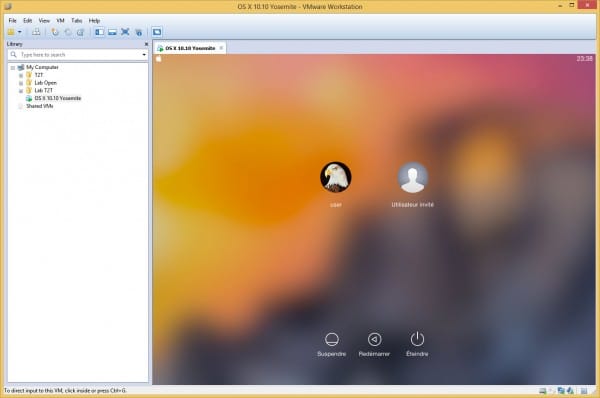Viewport: 600px width, 398px height.
Task: Open the Help menu
Action: coord(94,20)
